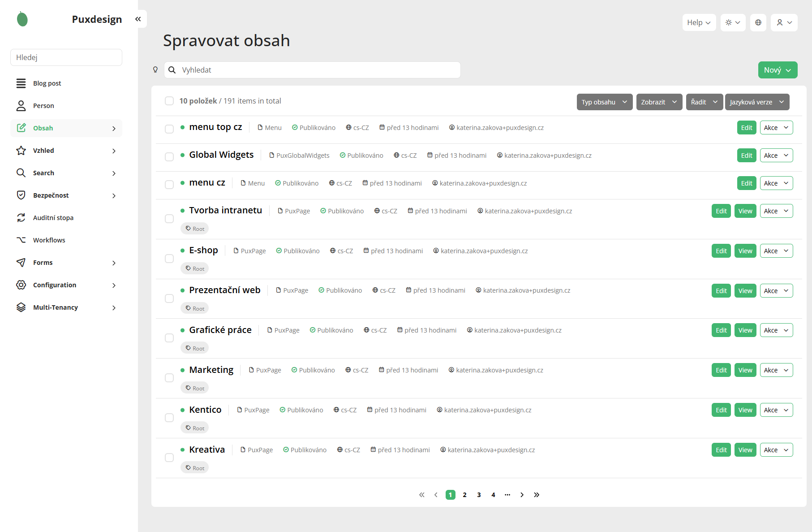The width and height of the screenshot is (812, 532).
Task: Check the E-shop item checkbox
Action: pos(169,259)
